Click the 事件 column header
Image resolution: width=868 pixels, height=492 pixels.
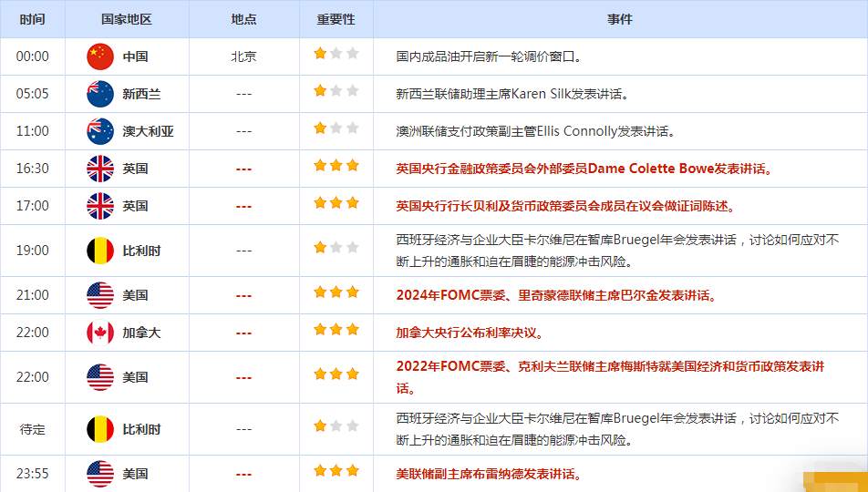620,19
